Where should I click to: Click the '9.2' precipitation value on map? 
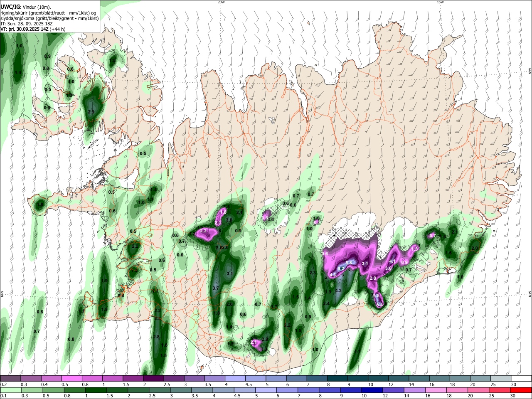[341, 269]
